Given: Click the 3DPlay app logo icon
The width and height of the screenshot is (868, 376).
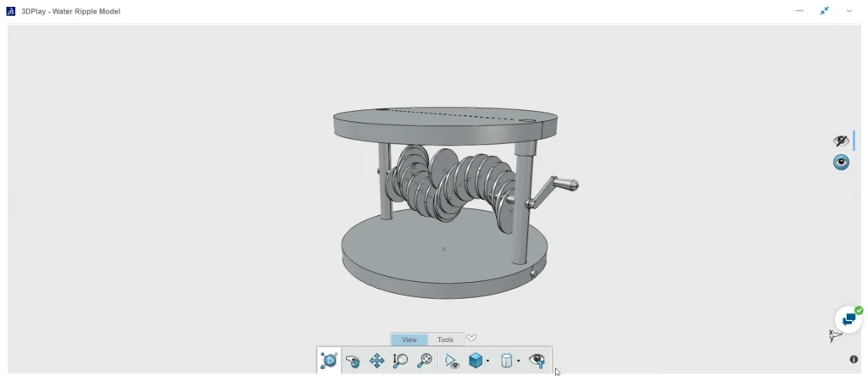Looking at the screenshot, I should point(10,11).
